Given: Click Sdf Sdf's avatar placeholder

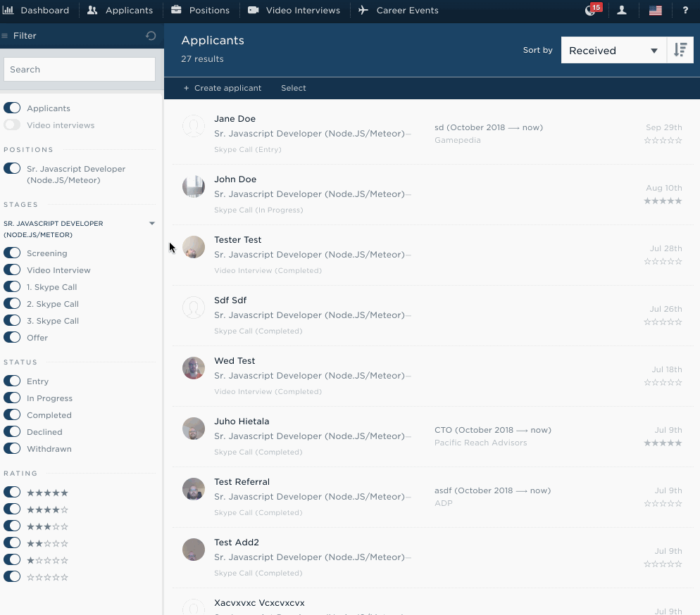Looking at the screenshot, I should 194,307.
